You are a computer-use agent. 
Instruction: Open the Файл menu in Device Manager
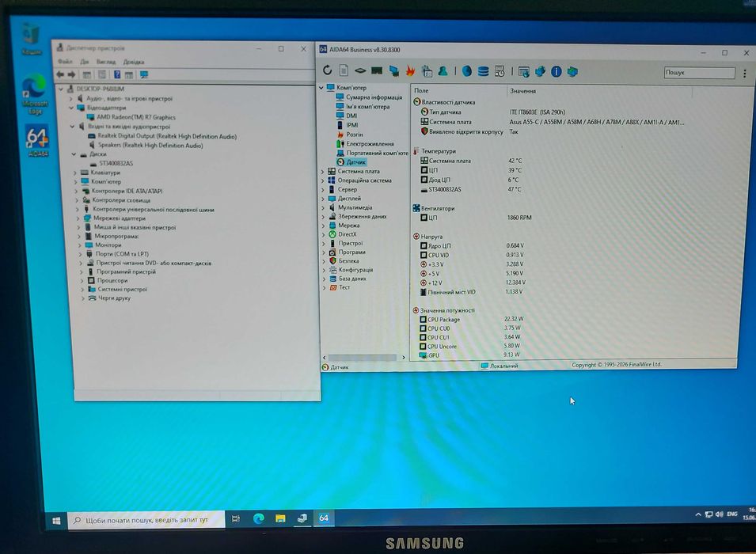point(65,62)
